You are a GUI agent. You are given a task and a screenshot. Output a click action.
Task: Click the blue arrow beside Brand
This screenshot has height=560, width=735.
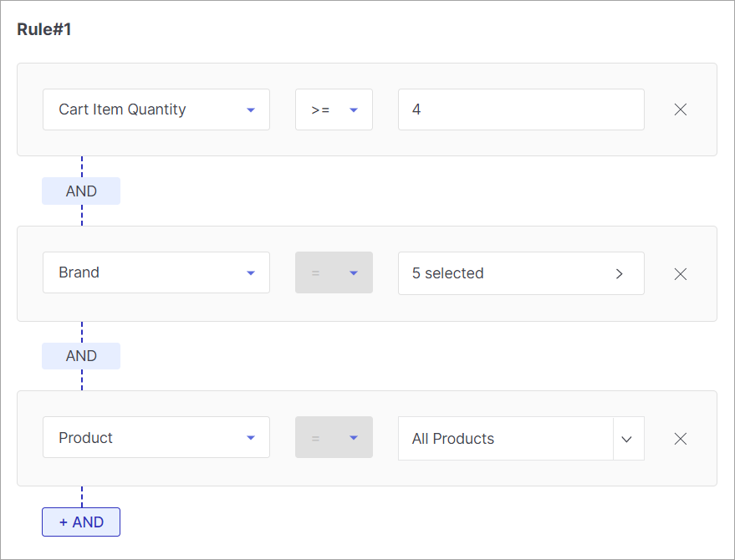pyautogui.click(x=251, y=273)
